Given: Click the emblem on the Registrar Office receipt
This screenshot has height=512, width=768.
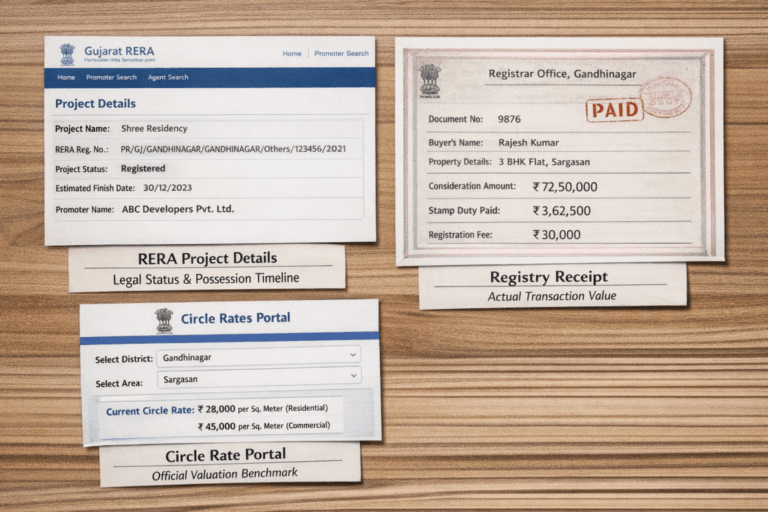Looking at the screenshot, I should click(430, 79).
